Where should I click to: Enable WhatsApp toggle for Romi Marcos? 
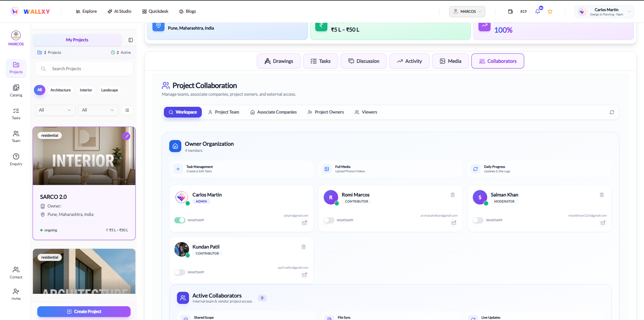click(x=329, y=220)
